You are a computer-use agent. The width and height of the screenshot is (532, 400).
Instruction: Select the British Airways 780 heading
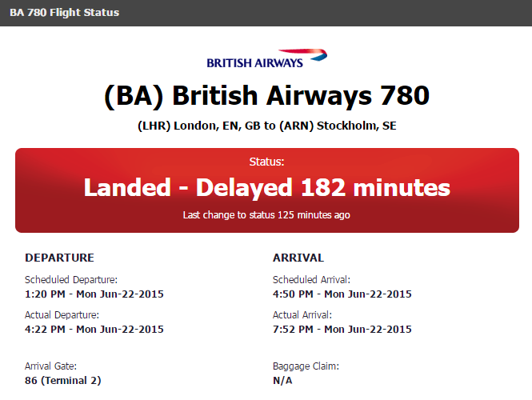click(x=266, y=96)
